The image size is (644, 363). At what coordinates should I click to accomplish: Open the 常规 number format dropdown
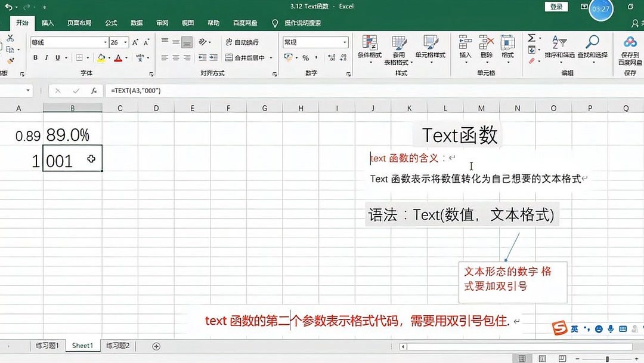[x=345, y=42]
